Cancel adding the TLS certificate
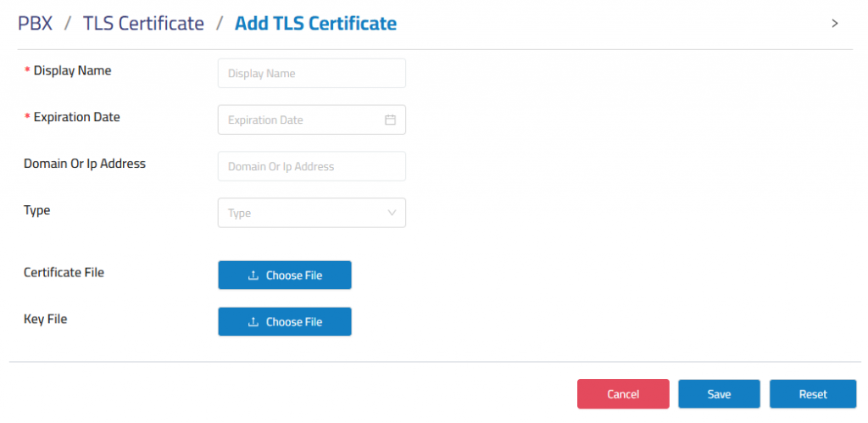 point(623,394)
